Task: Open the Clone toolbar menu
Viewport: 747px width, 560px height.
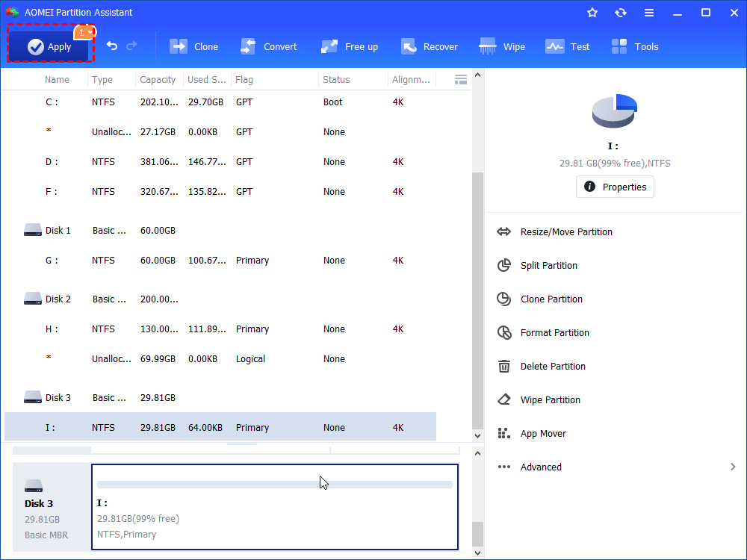Action: pyautogui.click(x=194, y=46)
